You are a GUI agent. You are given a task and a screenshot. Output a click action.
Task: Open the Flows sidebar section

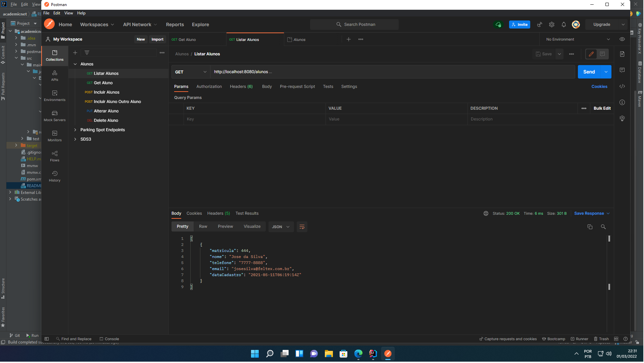(54, 156)
